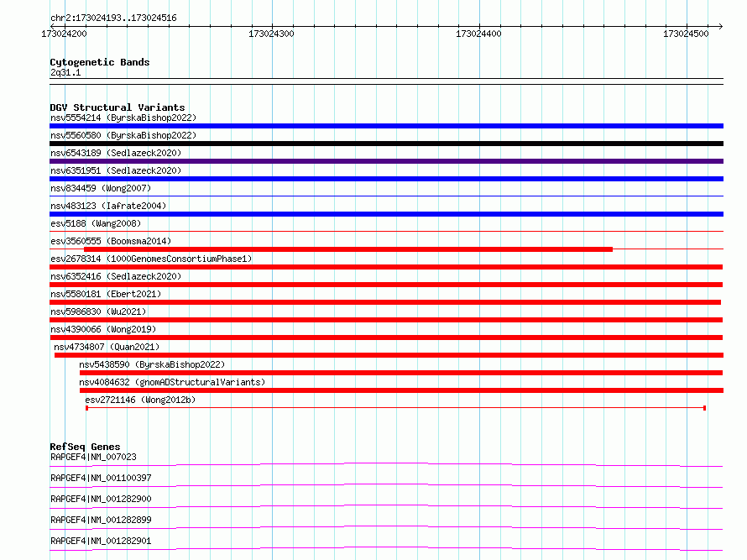This screenshot has width=747, height=560.
Task: Click the thick red esv3560555 bar segment
Action: 348,249
